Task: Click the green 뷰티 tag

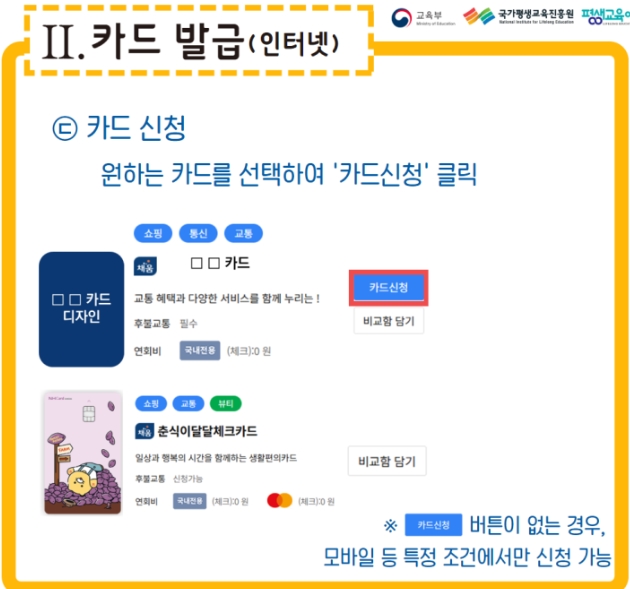Action: (226, 403)
